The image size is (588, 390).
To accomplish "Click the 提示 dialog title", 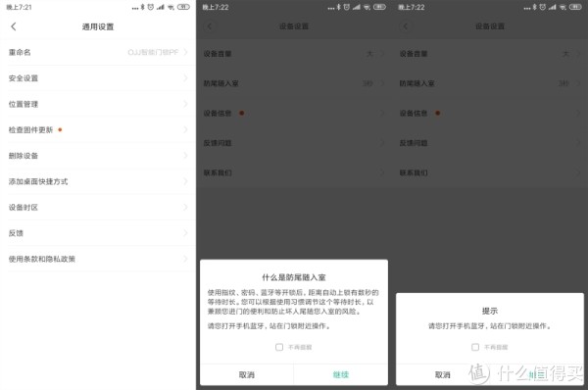I will coord(490,311).
